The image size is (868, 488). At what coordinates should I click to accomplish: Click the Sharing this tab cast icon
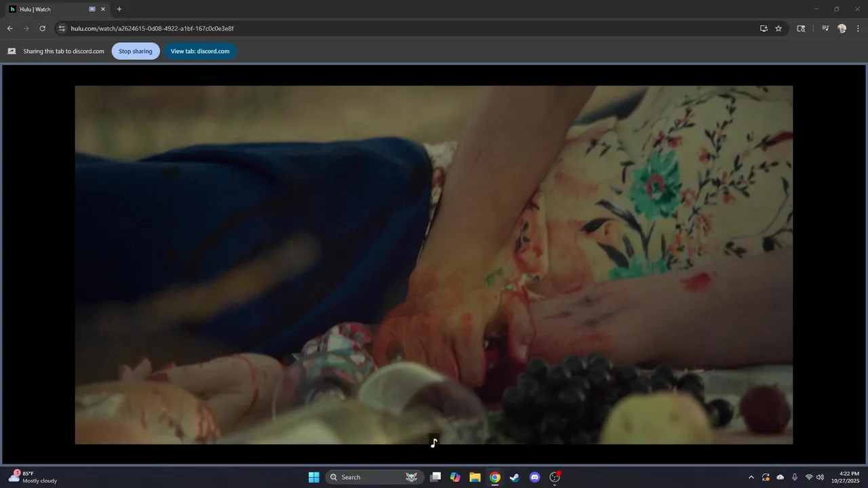[x=12, y=51]
